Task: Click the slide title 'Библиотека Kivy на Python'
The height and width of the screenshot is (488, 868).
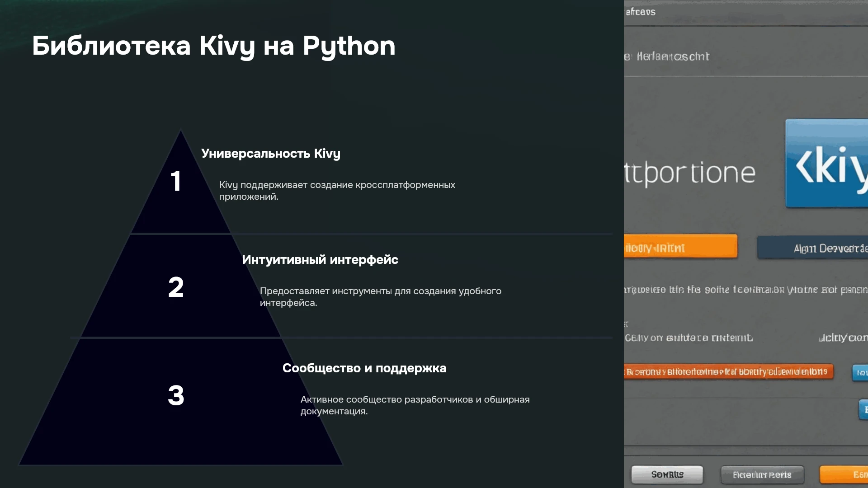Action: (x=214, y=46)
